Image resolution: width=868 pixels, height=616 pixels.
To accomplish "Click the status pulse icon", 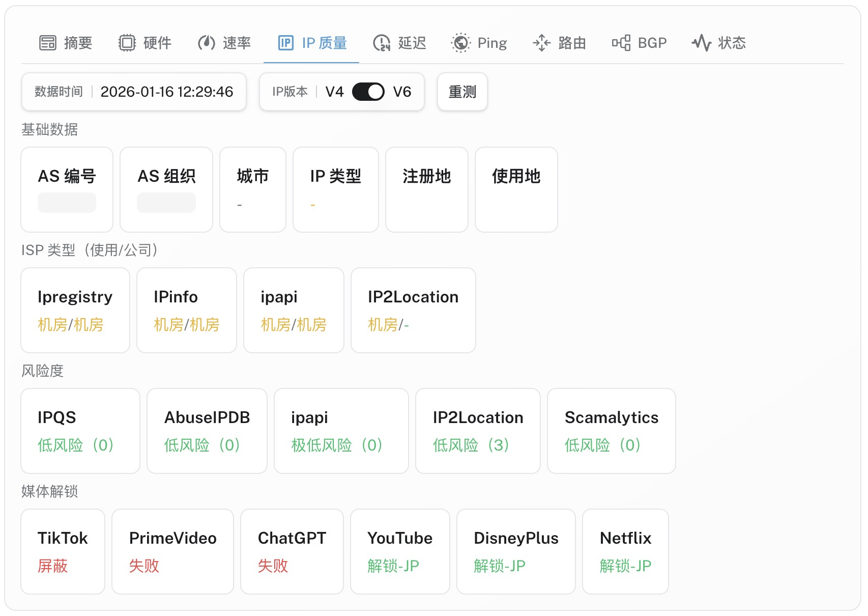I will 702,43.
